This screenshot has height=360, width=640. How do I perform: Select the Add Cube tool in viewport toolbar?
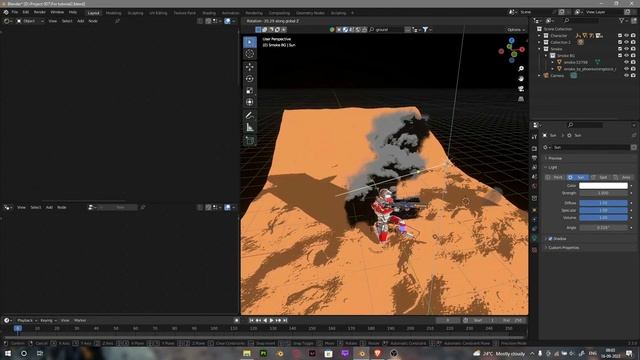click(250, 141)
